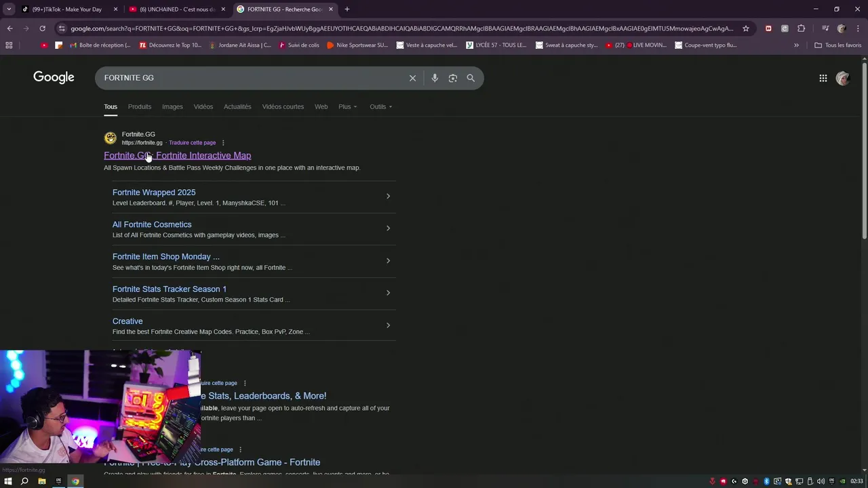Select the Images results tab
The image size is (868, 488).
(x=172, y=106)
